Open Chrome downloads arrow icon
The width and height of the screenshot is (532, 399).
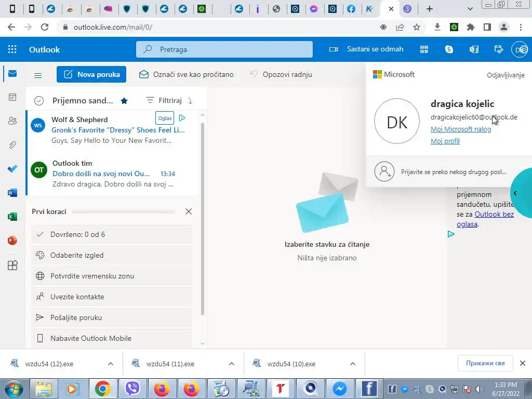[437, 27]
